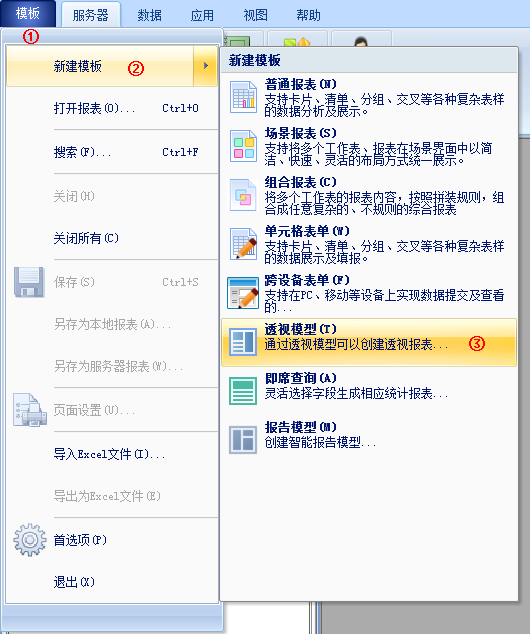Switch to the 服务器 tab
The width and height of the screenshot is (530, 634).
pos(91,15)
